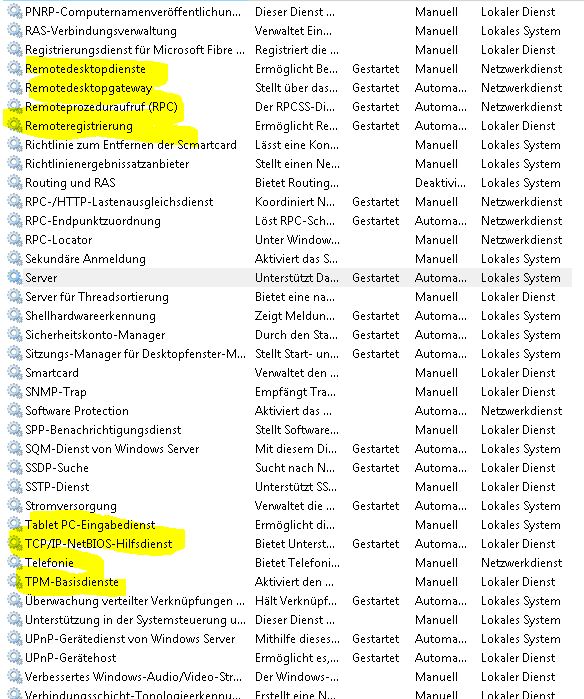584x699 pixels.
Task: Select Registrierungsdienst für Microsoft Fibre service name
Action: click(x=135, y=50)
